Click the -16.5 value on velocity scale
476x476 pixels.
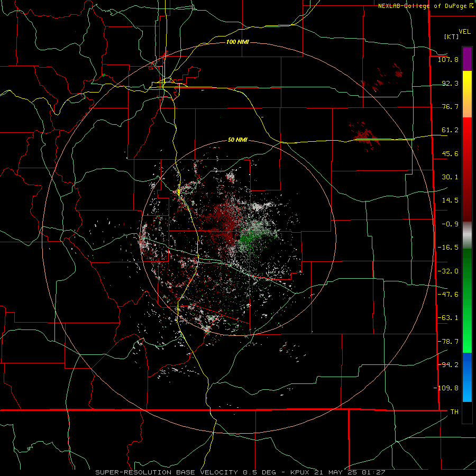point(448,248)
